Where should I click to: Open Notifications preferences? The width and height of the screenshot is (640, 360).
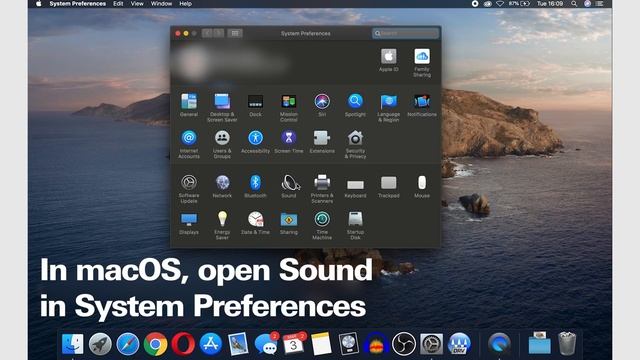click(x=422, y=105)
